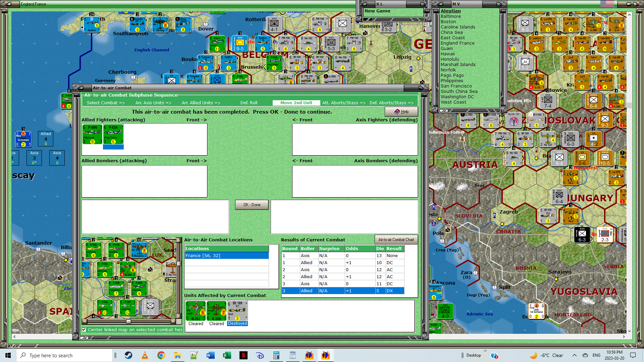Screen dimensions: 644x362
Task: Choose England France in M V list
Action: point(458,43)
